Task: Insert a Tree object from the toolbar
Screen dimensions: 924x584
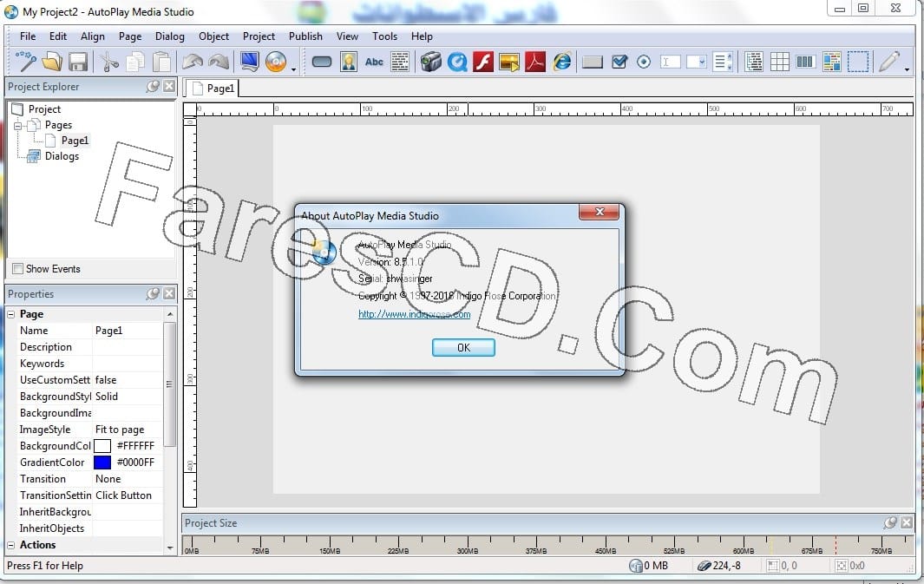Action: [754, 62]
